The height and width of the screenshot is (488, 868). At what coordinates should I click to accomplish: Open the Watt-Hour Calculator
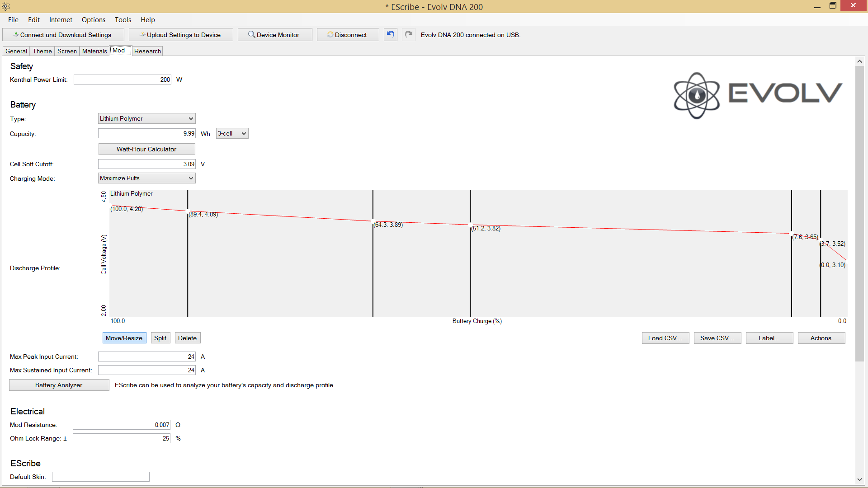(x=146, y=149)
